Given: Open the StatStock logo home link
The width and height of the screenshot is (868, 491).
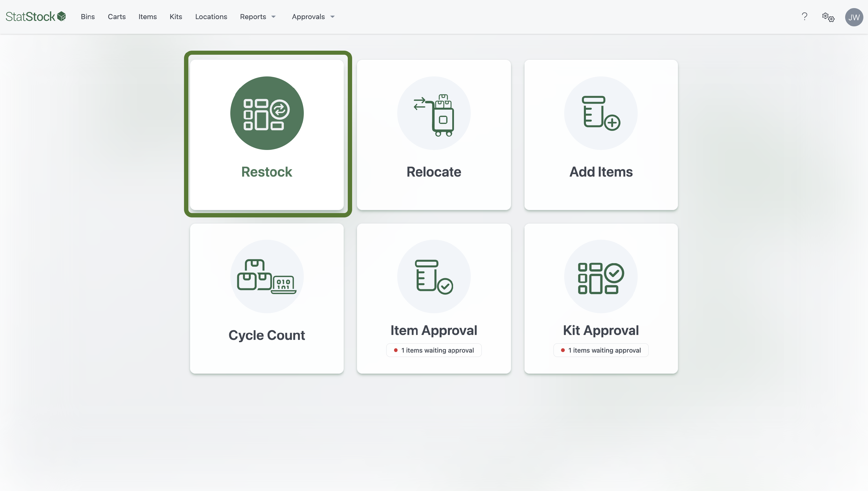Looking at the screenshot, I should pyautogui.click(x=36, y=17).
